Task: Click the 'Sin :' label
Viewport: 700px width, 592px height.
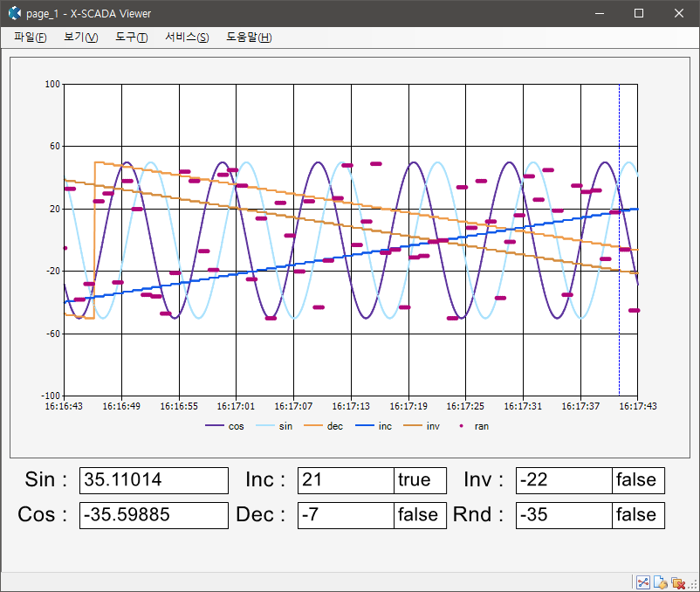Action: tap(46, 479)
